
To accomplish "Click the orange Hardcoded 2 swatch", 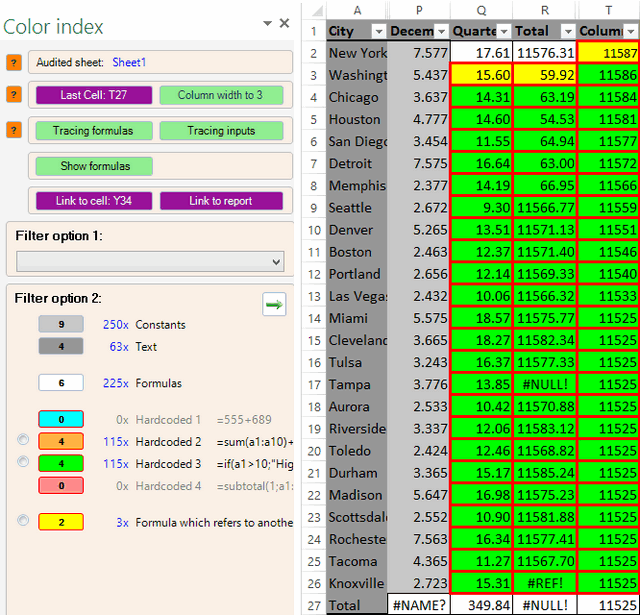I will (61, 442).
